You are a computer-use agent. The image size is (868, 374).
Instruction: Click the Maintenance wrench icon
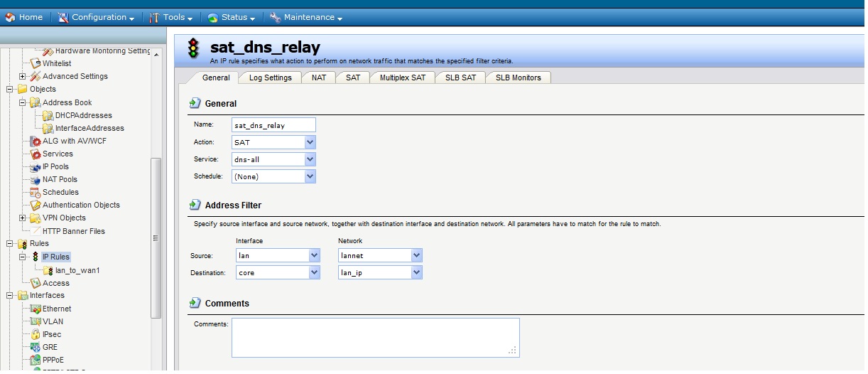[x=276, y=17]
